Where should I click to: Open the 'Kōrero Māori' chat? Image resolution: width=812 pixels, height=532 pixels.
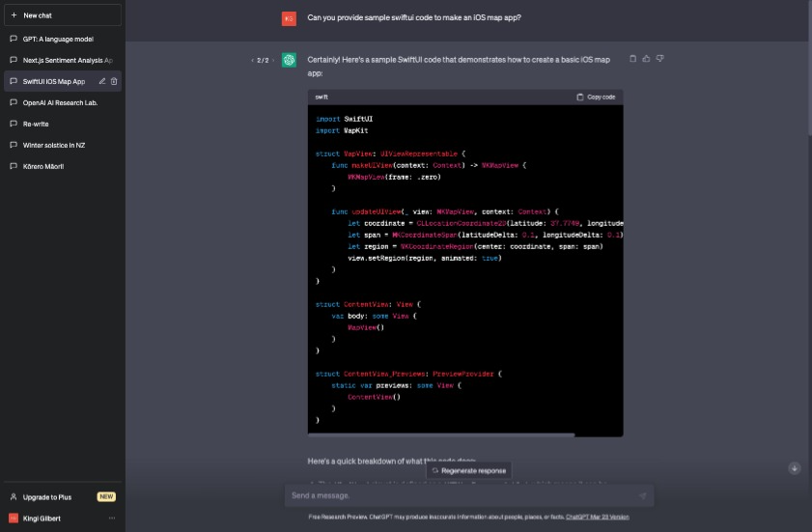[63, 166]
